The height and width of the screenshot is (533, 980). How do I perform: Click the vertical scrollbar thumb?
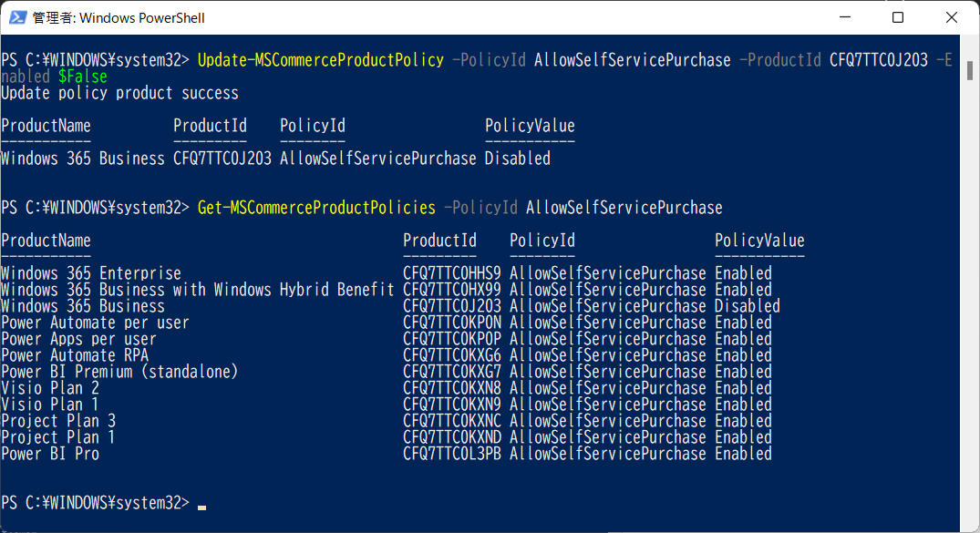(x=969, y=70)
